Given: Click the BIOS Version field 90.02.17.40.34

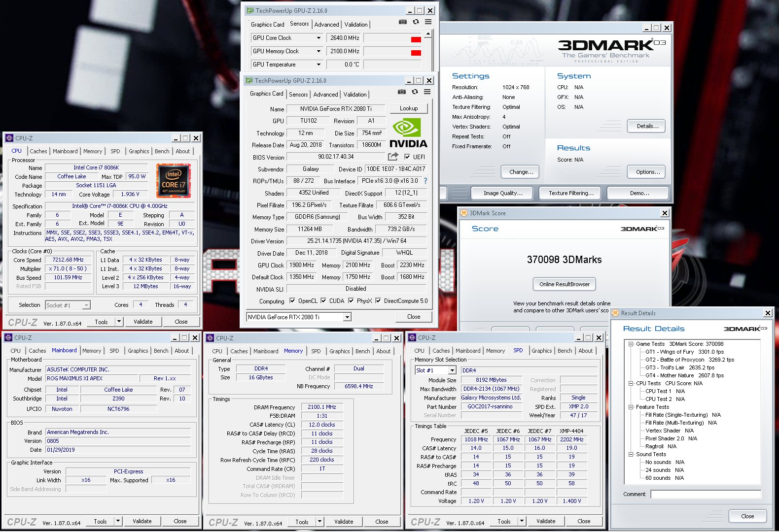Looking at the screenshot, I should (x=336, y=157).
